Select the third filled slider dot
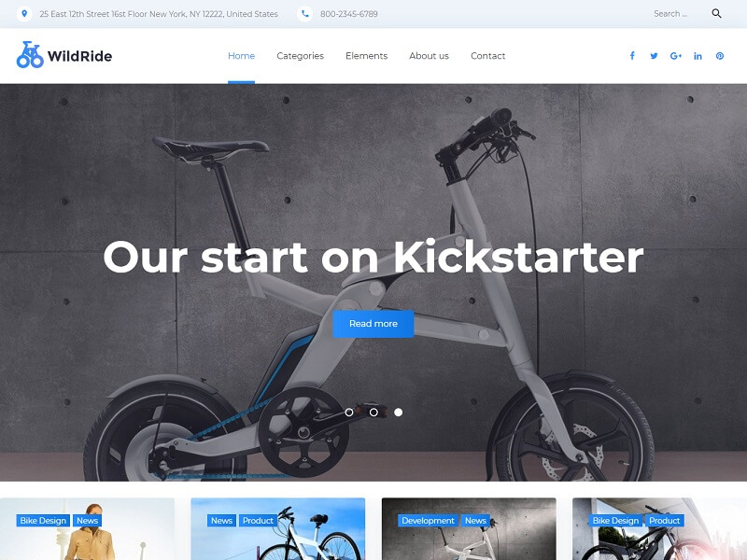This screenshot has height=560, width=747. (x=399, y=413)
